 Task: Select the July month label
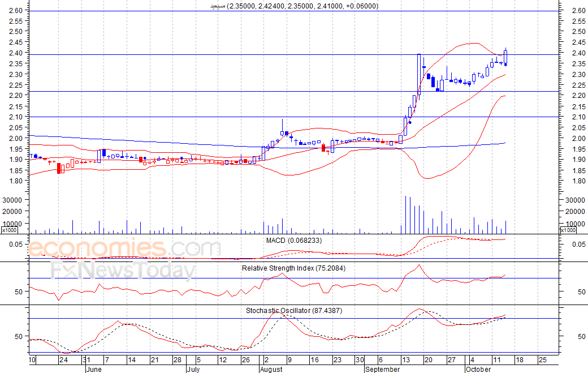(193, 369)
